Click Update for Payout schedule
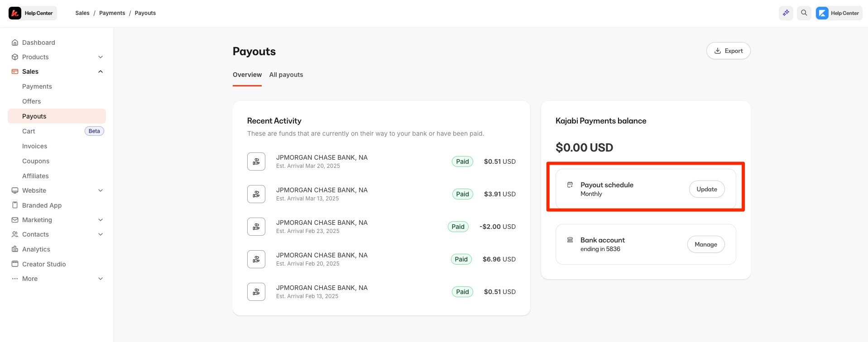Viewport: 868px width, 342px height. tap(707, 189)
